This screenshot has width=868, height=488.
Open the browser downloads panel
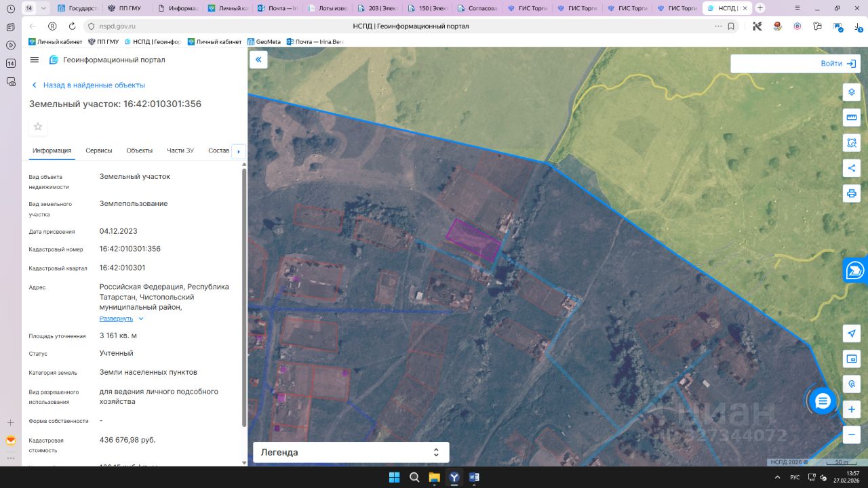click(858, 26)
